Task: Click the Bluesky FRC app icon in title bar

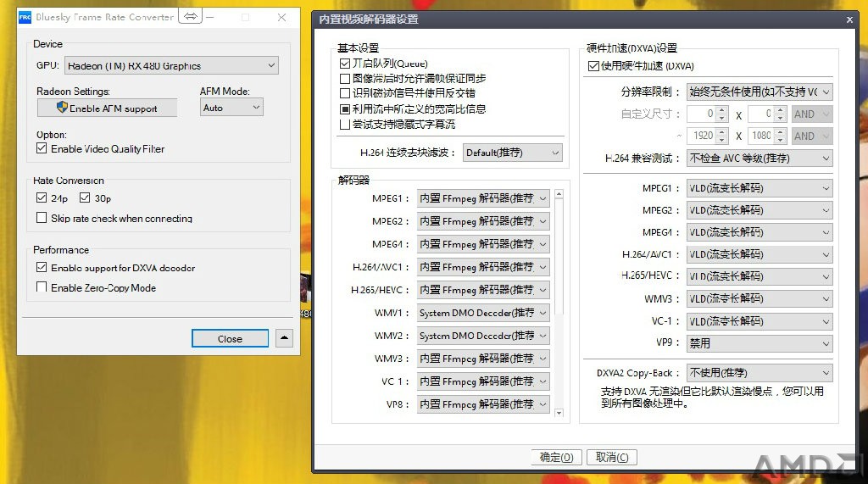Action: [x=25, y=17]
